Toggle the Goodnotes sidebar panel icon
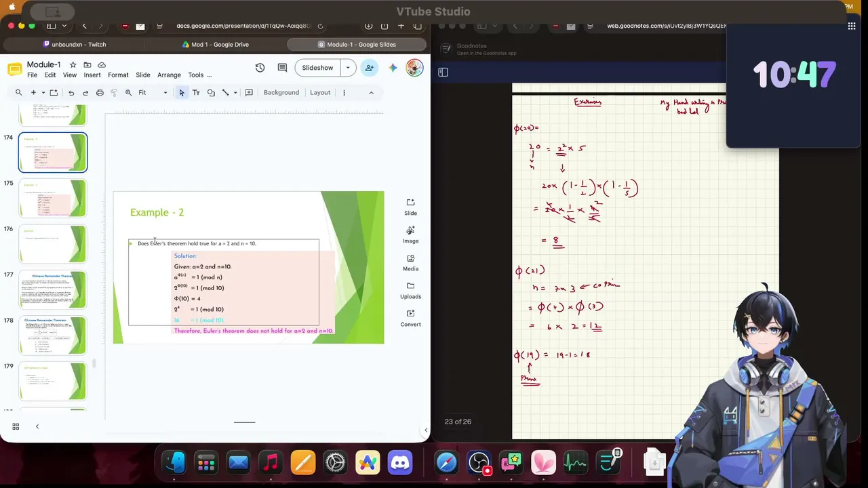 (443, 72)
